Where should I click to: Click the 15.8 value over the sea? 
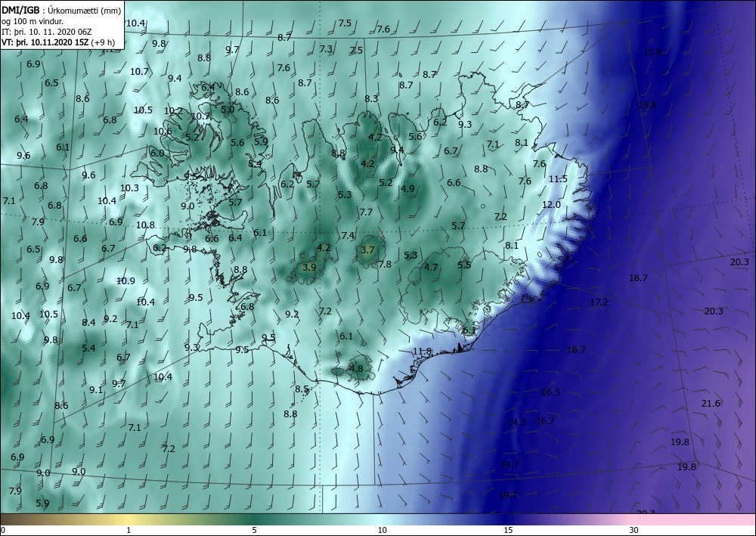[648, 104]
